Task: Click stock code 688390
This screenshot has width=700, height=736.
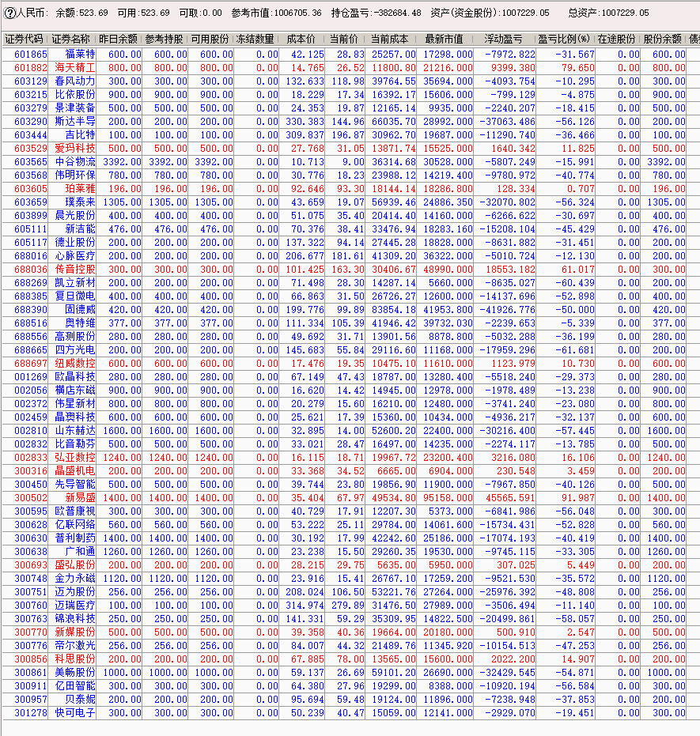Action: coord(31,310)
